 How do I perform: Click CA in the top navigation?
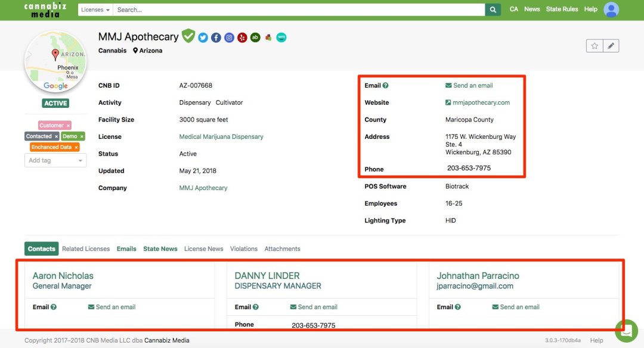(x=514, y=9)
